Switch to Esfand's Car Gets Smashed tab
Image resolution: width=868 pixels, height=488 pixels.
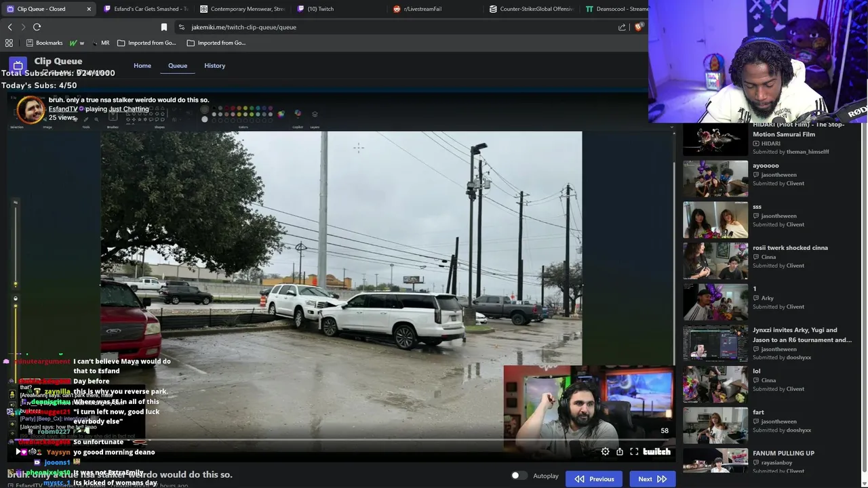pos(145,9)
